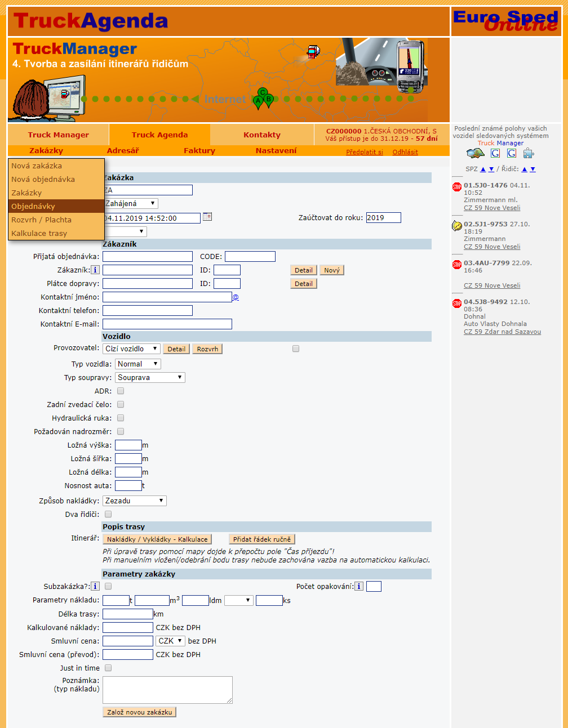
Task: Expand Typ soupravy dropdown
Action: 150,378
